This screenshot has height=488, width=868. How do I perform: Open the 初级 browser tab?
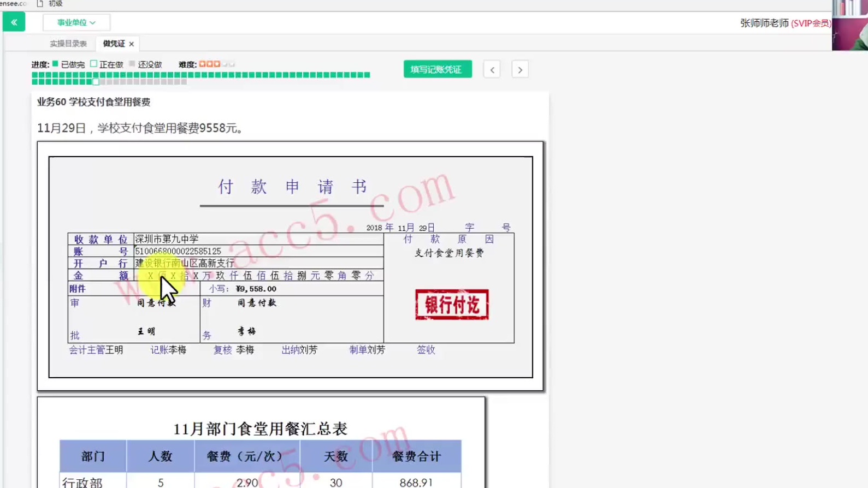click(55, 3)
